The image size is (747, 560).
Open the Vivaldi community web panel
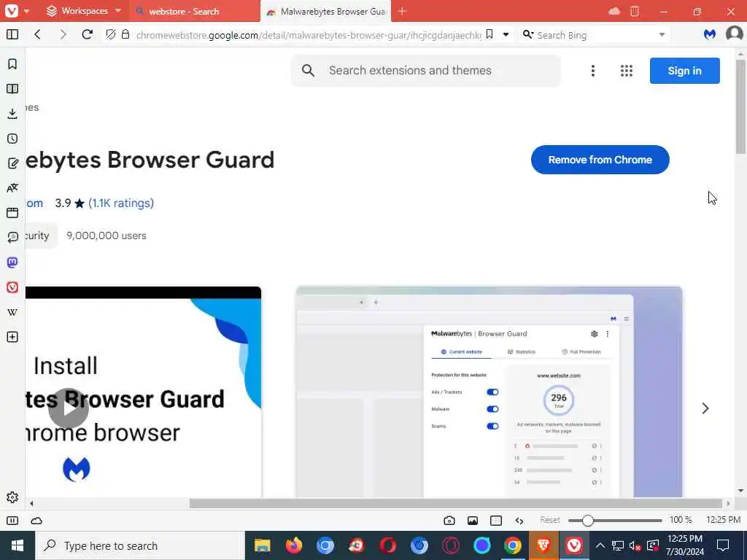12,287
